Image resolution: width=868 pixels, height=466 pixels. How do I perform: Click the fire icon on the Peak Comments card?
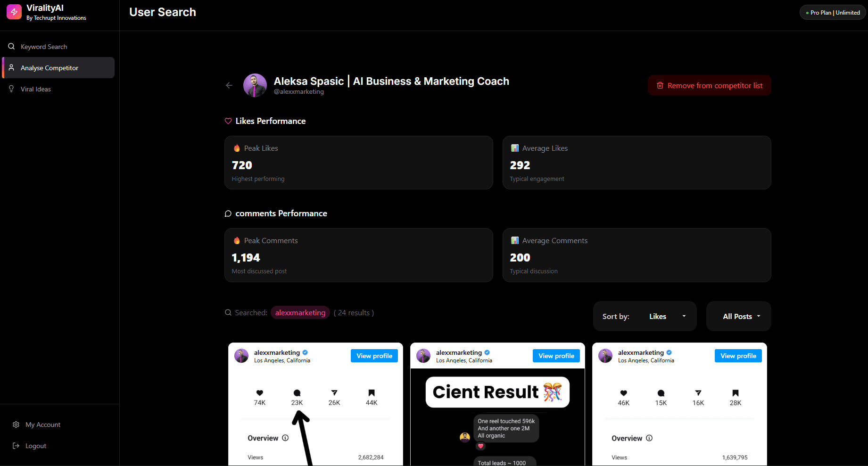[x=237, y=240]
